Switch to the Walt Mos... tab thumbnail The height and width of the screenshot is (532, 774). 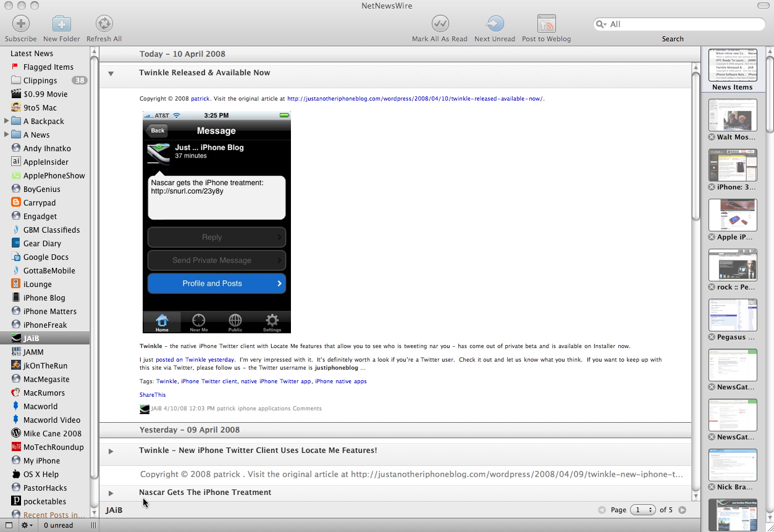pyautogui.click(x=733, y=115)
